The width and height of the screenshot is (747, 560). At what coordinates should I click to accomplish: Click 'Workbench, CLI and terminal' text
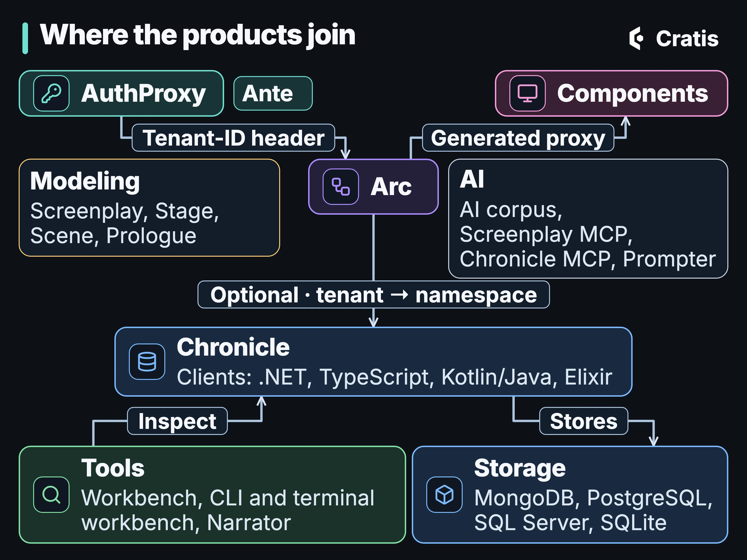coord(228,498)
